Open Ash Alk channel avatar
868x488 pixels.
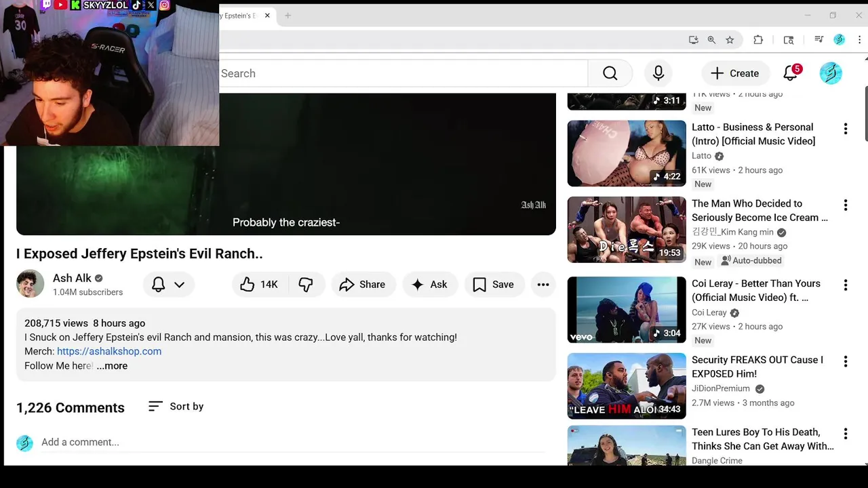30,284
